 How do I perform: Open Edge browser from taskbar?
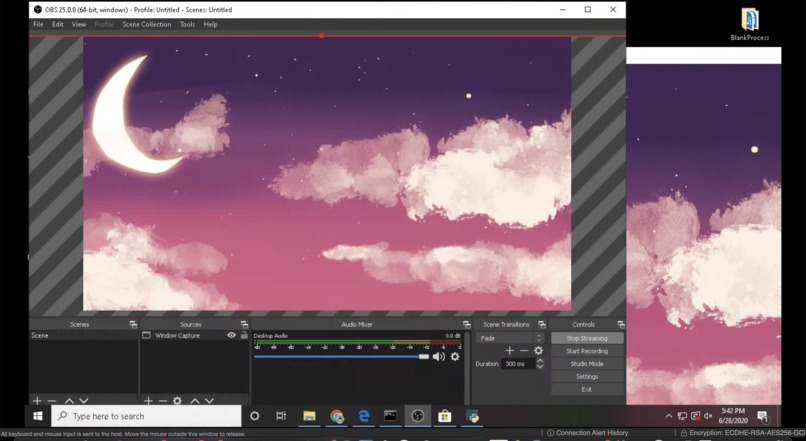point(363,416)
